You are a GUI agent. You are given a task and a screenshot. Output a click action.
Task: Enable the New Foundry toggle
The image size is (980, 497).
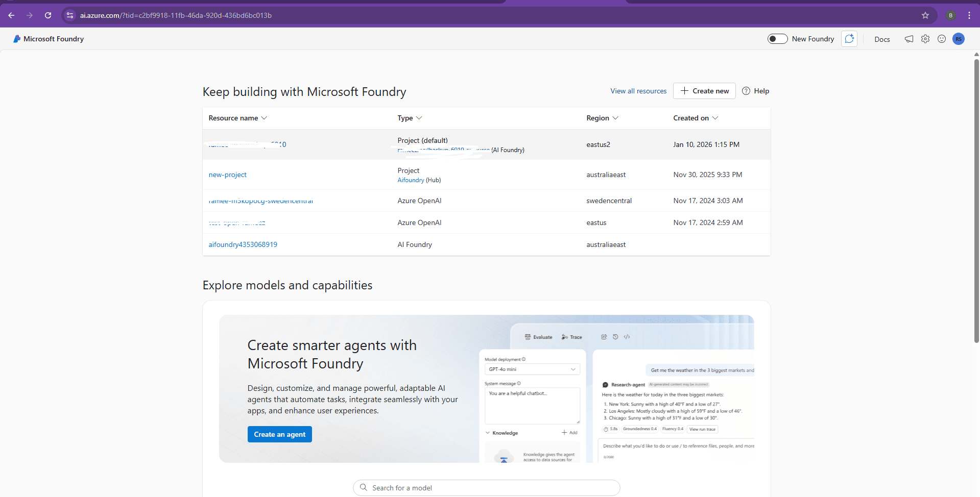pyautogui.click(x=777, y=39)
